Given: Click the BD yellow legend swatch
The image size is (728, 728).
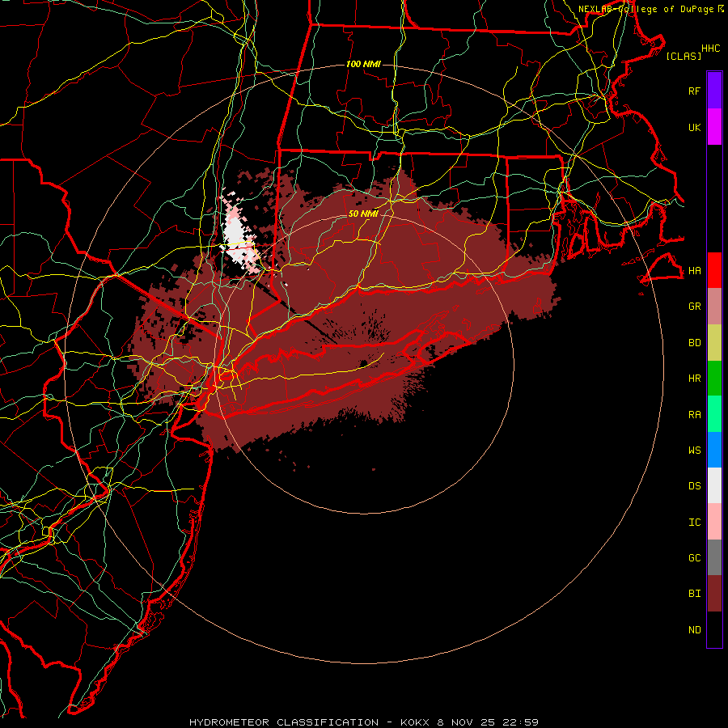Looking at the screenshot, I should pyautogui.click(x=714, y=343).
